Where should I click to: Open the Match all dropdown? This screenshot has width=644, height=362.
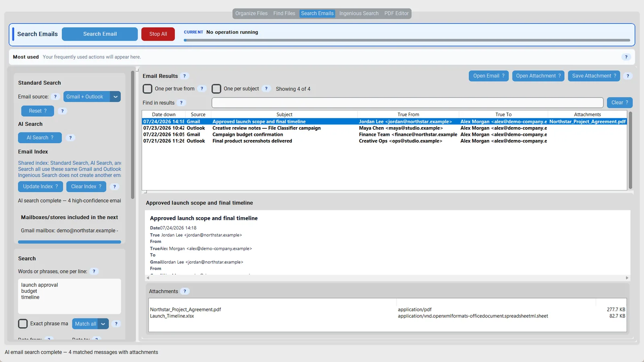pos(91,324)
